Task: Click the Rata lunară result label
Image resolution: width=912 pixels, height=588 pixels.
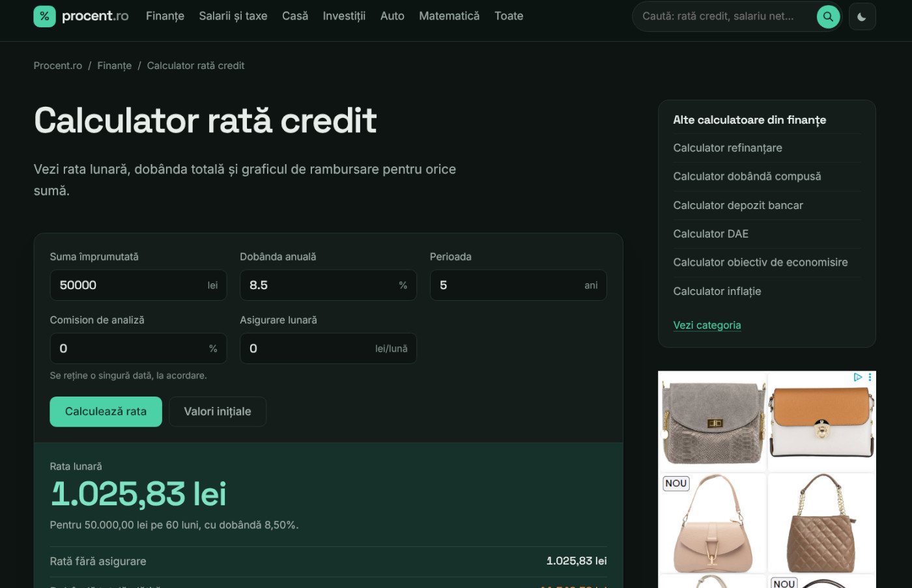Action: [76, 466]
